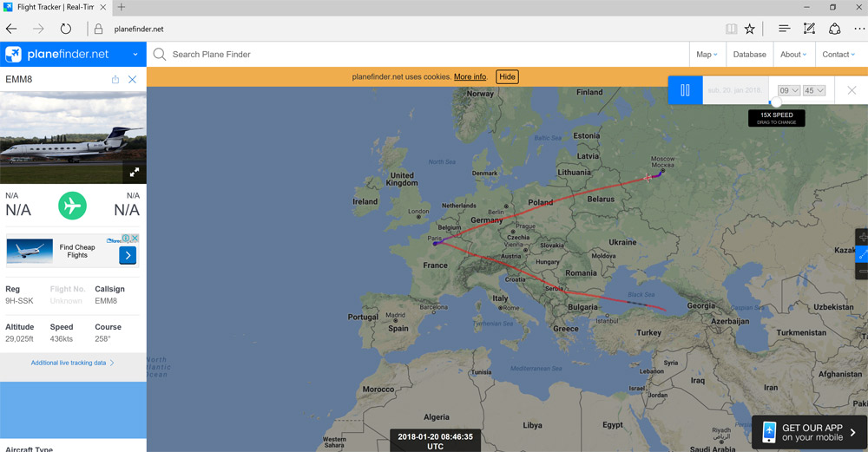The image size is (868, 452).
Task: Close the Flight Tracker tab
Action: pyautogui.click(x=103, y=7)
